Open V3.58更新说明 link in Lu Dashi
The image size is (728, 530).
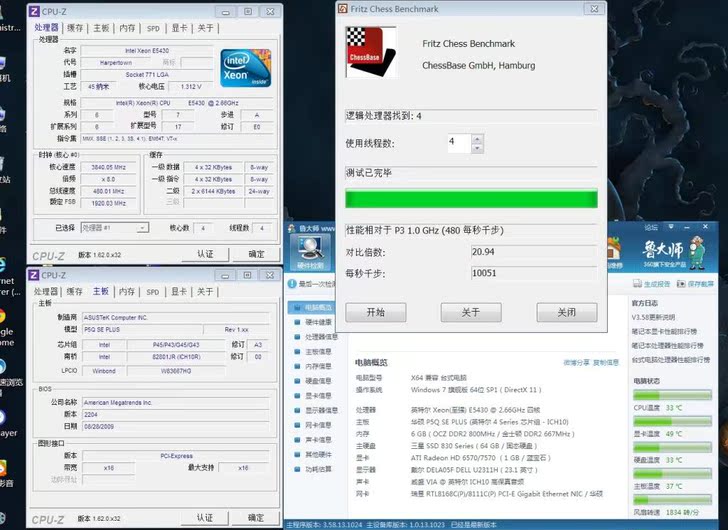pyautogui.click(x=653, y=317)
